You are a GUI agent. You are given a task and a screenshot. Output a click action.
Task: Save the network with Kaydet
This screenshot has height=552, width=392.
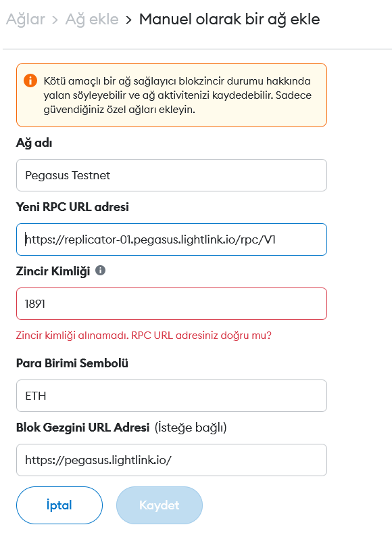click(160, 505)
